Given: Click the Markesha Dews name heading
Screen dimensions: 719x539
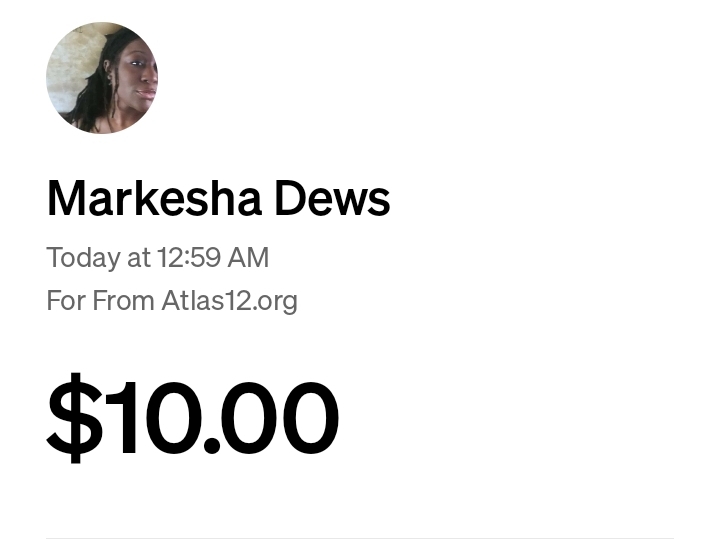Looking at the screenshot, I should (219, 199).
